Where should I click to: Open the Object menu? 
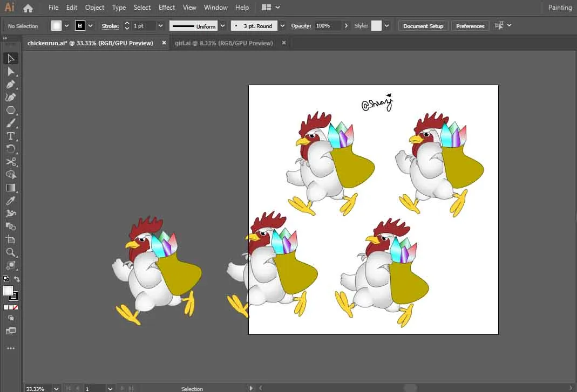pyautogui.click(x=94, y=8)
